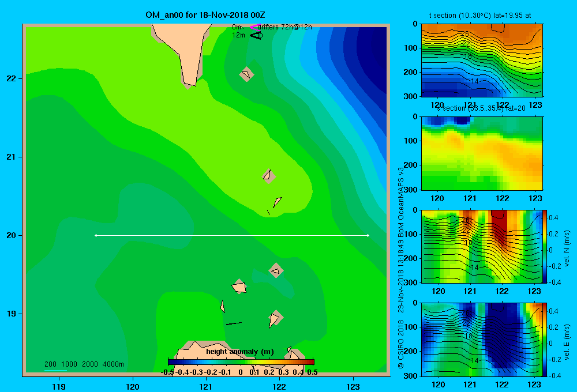Viewport: 577px width, 392px height.
Task: Click the '14' isotherm label in the temperature section
Action: (x=475, y=81)
